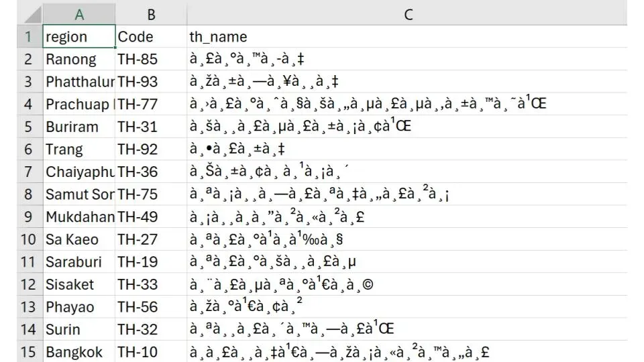Select row 11 header
The height and width of the screenshot is (362, 644).
tap(30, 262)
